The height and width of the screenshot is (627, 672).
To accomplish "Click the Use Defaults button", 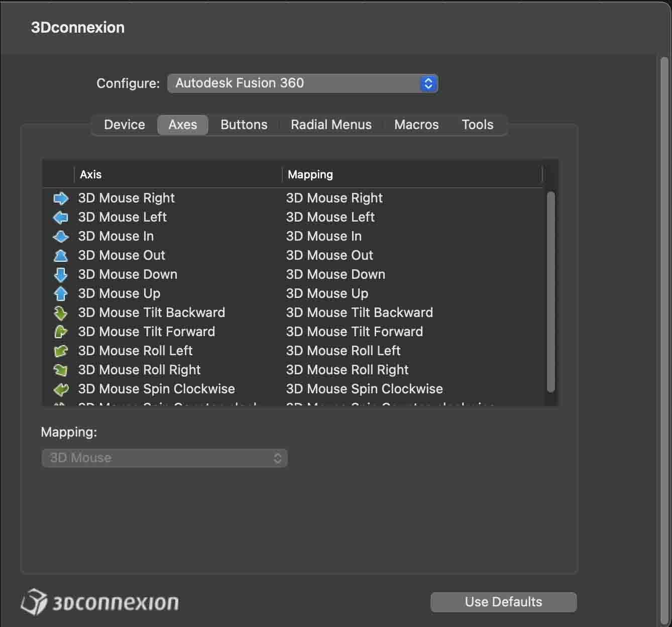I will 504,602.
